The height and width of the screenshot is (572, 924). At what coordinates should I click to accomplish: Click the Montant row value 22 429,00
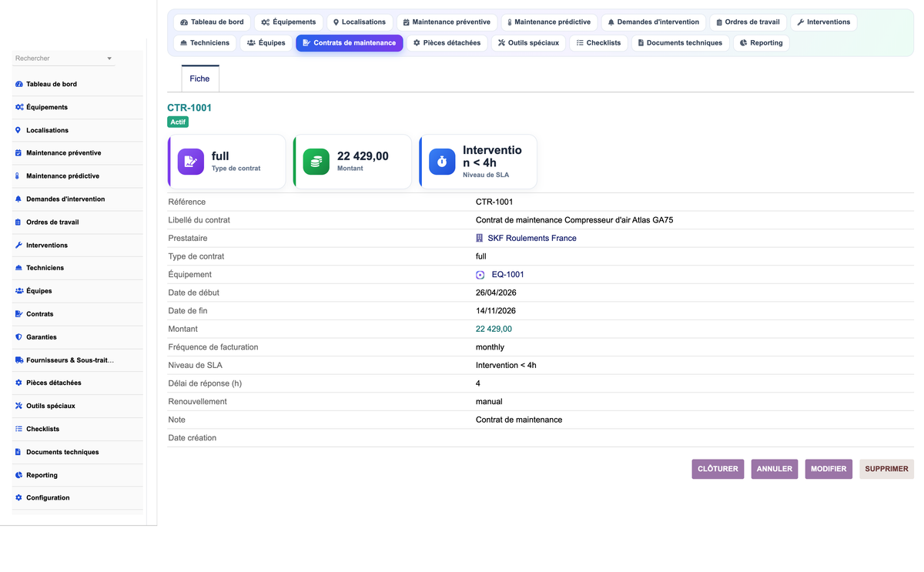pos(494,329)
